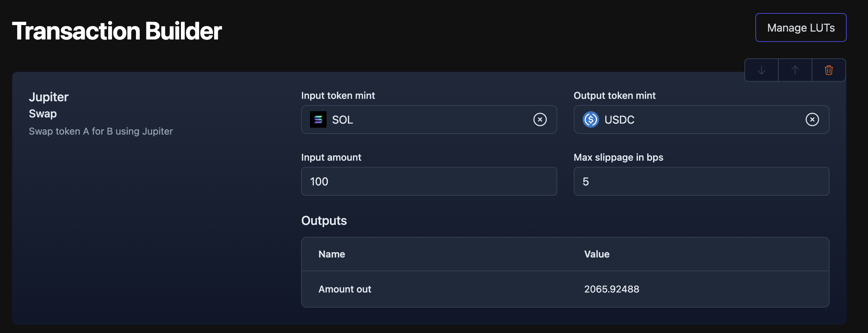Screen dimensions: 868x333
Task: Click the Jupiter program name
Action: tap(49, 97)
